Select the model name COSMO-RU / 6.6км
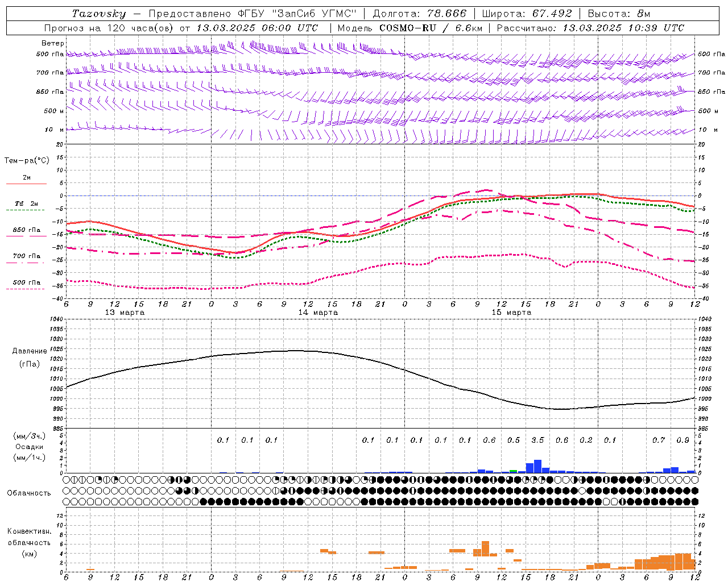 [x=431, y=28]
